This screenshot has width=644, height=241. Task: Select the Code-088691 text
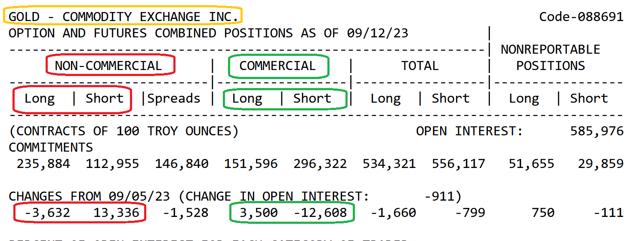coord(581,17)
